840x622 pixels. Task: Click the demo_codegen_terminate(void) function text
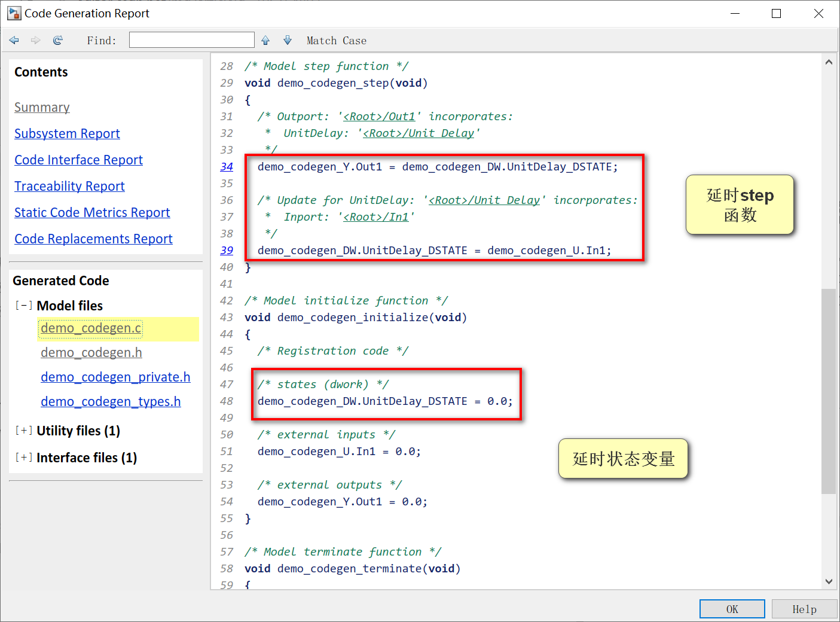(x=369, y=569)
